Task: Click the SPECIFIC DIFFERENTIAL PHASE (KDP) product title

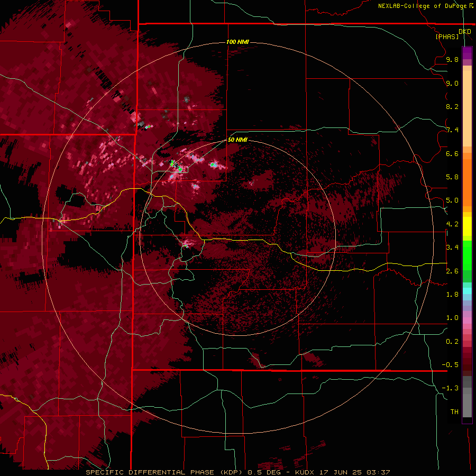Action: click(x=164, y=472)
